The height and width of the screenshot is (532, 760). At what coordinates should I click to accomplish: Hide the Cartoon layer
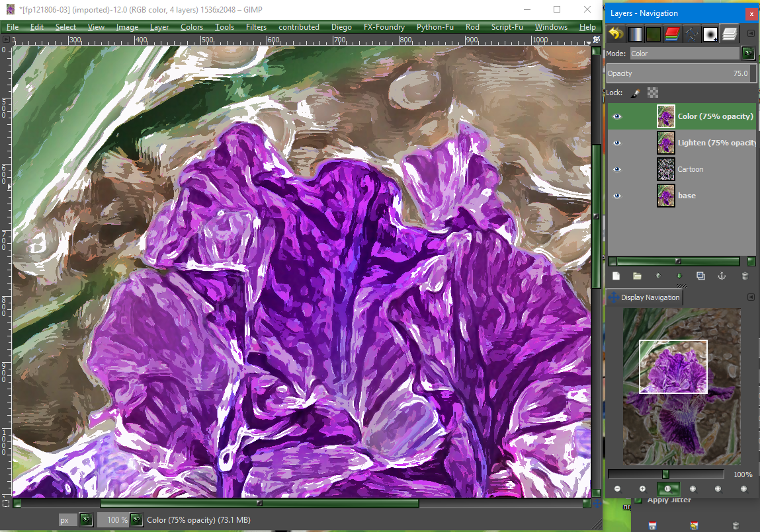click(617, 169)
